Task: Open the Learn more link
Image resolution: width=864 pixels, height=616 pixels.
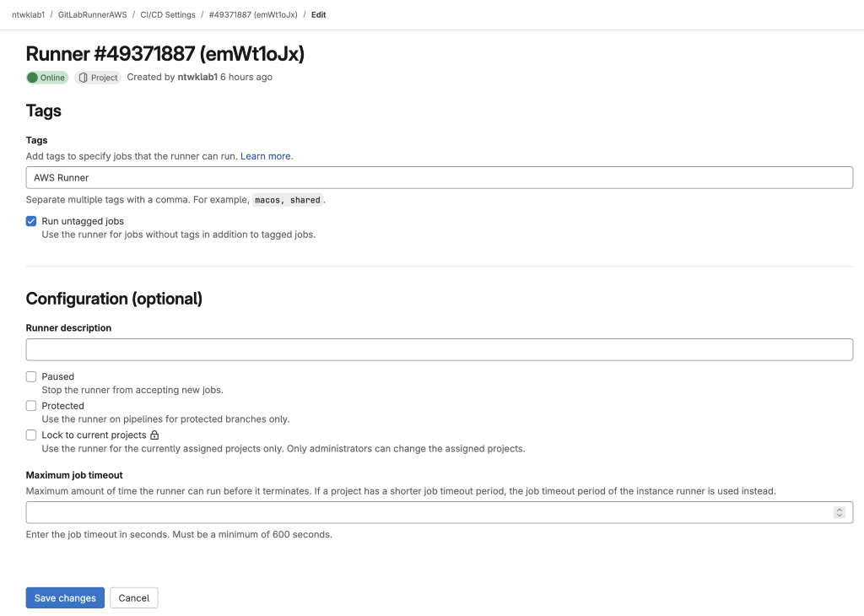Action: [x=266, y=156]
